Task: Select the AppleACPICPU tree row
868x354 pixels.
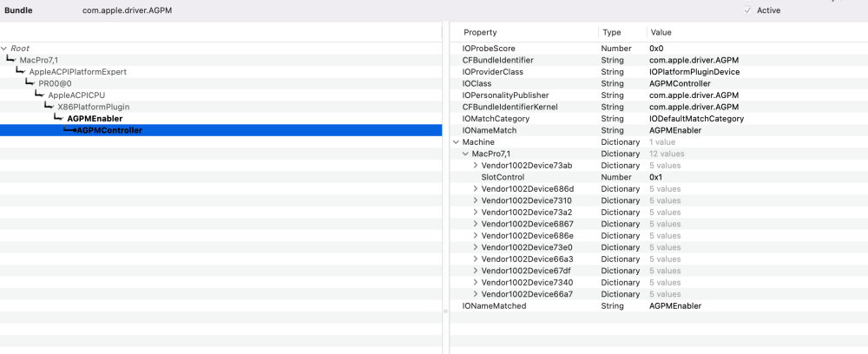Action: (x=220, y=95)
